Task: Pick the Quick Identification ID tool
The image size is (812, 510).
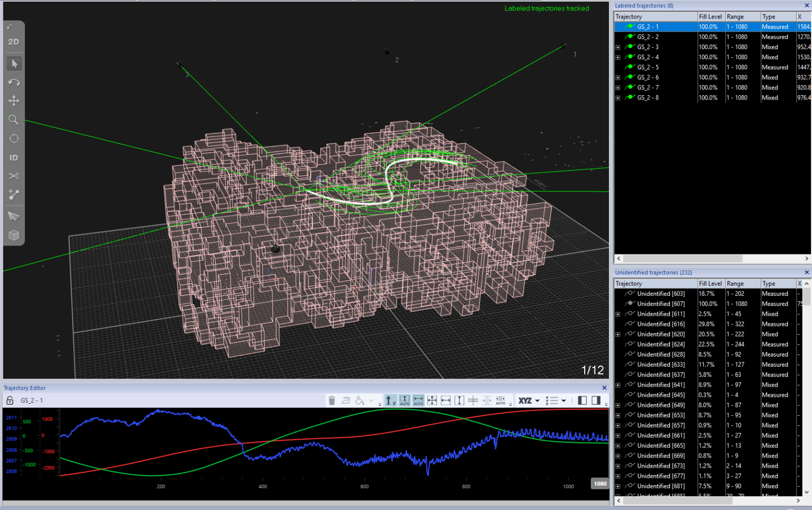Action: pos(14,158)
